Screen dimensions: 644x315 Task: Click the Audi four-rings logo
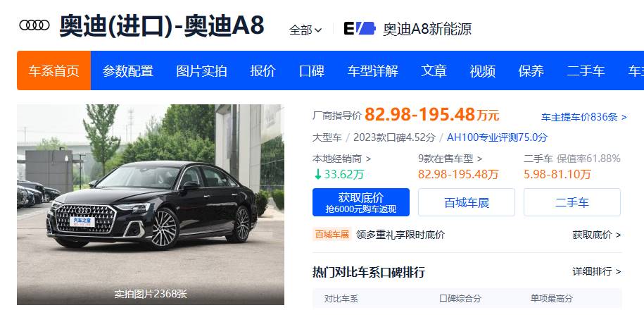(x=34, y=25)
